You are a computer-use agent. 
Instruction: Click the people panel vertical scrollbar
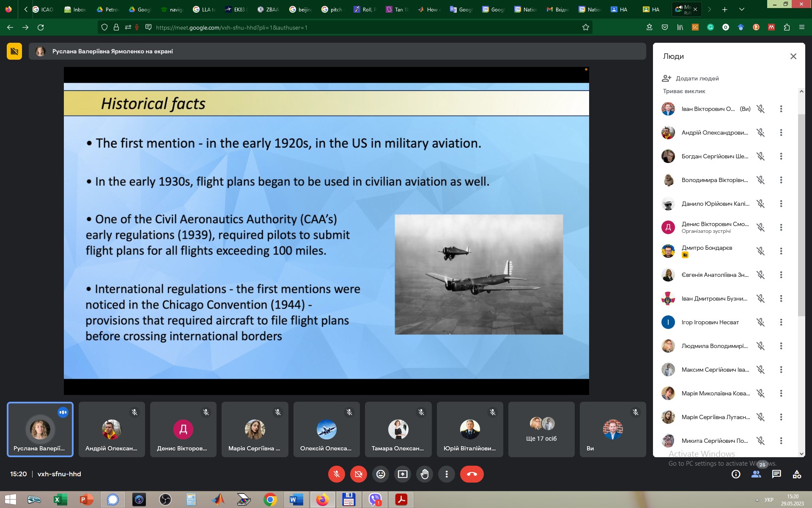(x=801, y=215)
